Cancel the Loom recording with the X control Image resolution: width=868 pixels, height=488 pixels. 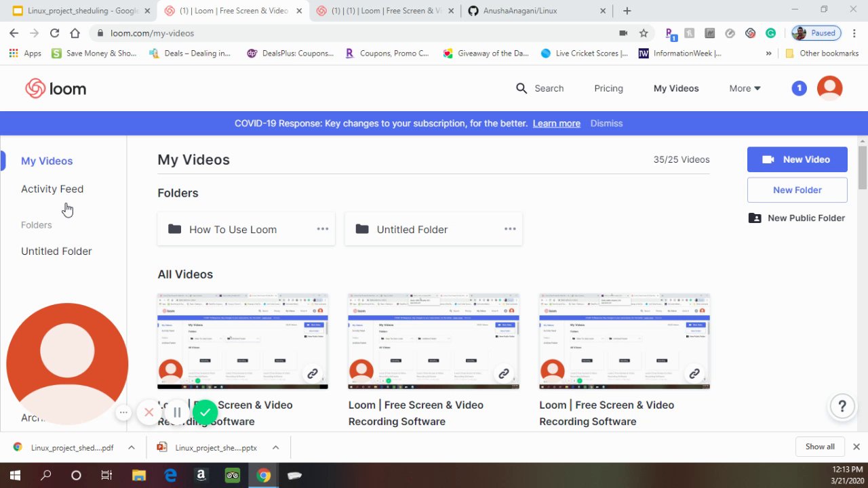(x=149, y=412)
